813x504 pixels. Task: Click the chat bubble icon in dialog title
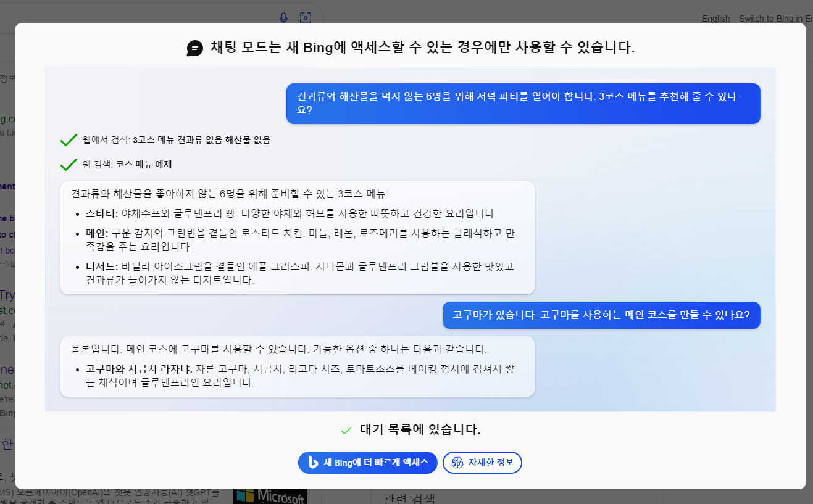tap(195, 48)
